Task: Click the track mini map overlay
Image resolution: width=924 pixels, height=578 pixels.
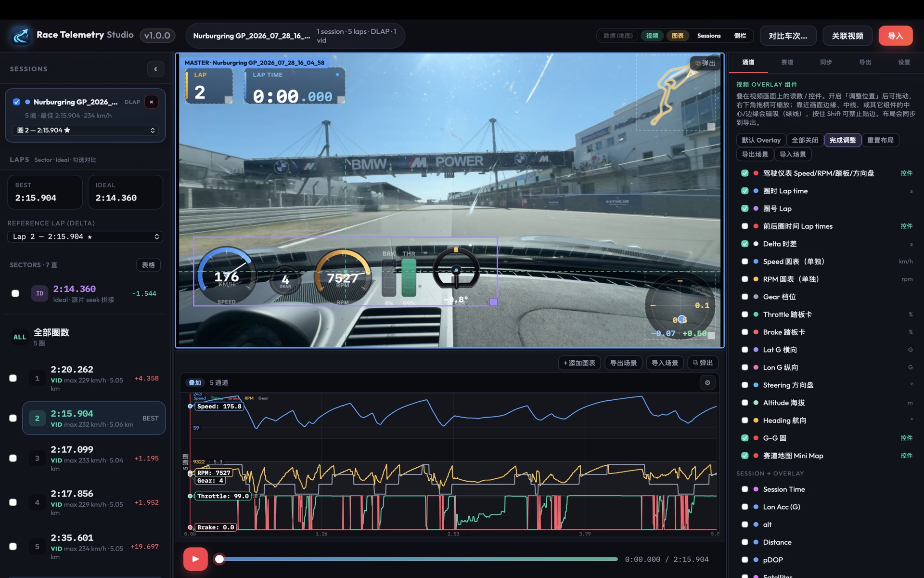Action: [x=676, y=92]
